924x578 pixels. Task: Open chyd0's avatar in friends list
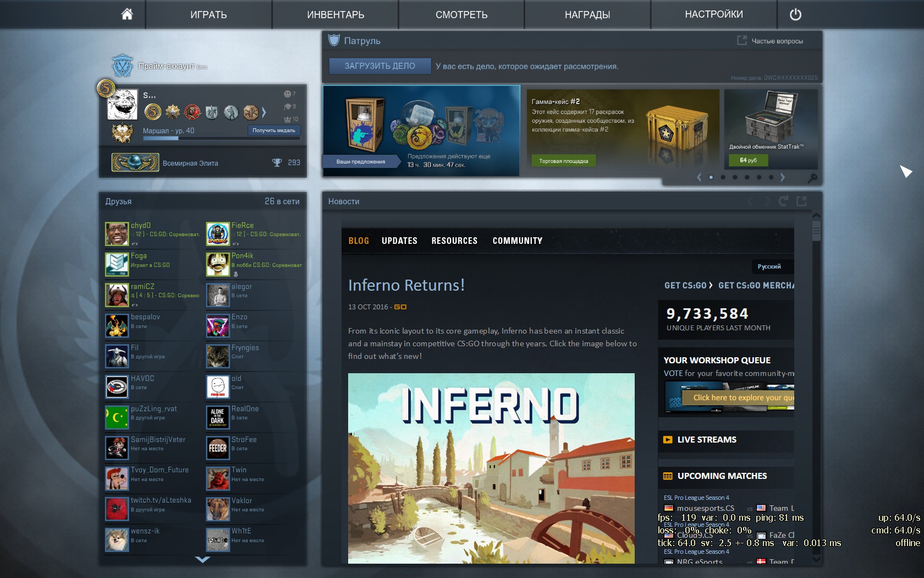(x=117, y=234)
